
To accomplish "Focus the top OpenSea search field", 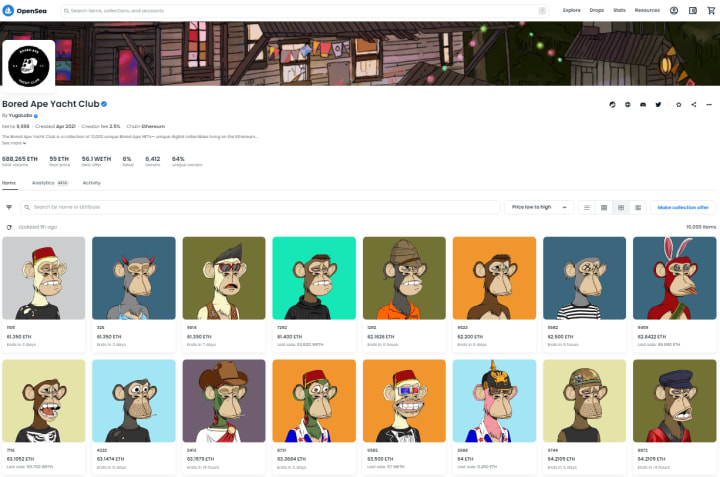I will 304,11.
